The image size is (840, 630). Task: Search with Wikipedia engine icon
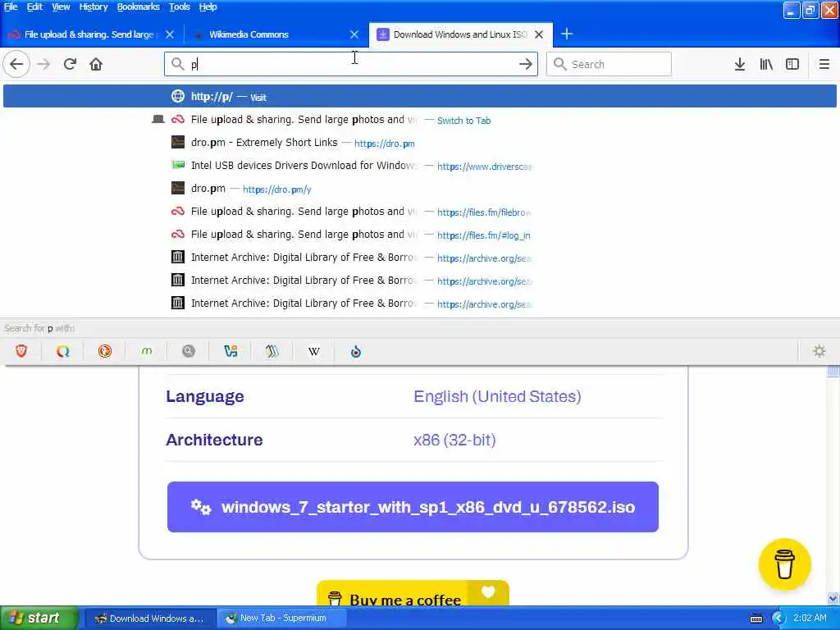pyautogui.click(x=314, y=351)
